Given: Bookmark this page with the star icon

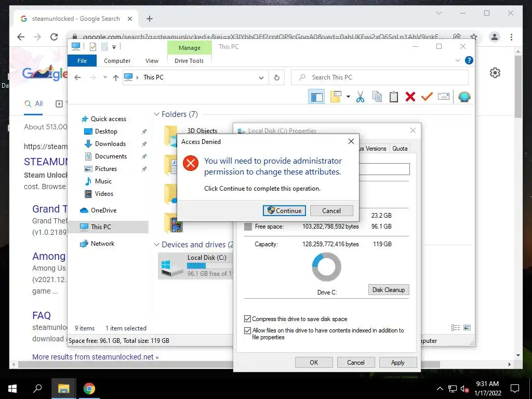Looking at the screenshot, I should click(474, 37).
